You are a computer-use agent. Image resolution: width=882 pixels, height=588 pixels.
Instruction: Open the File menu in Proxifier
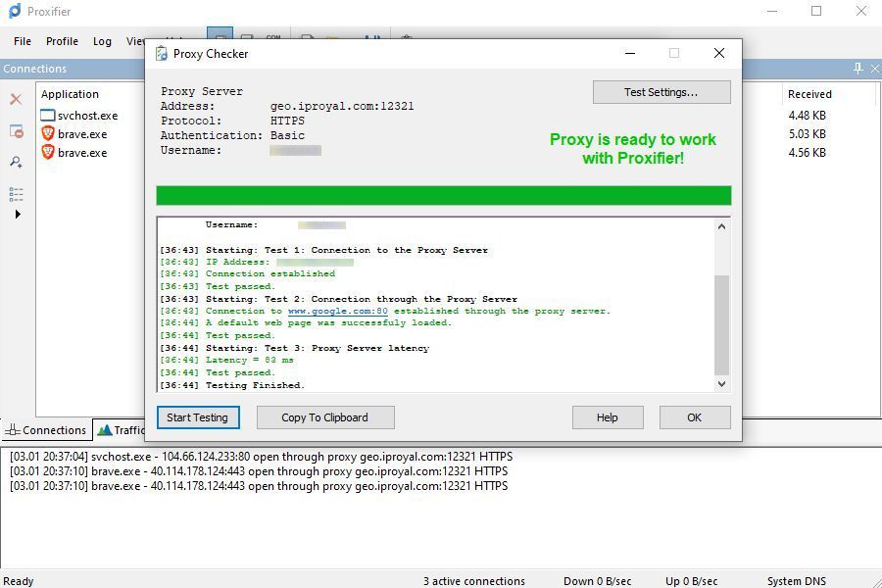point(23,41)
